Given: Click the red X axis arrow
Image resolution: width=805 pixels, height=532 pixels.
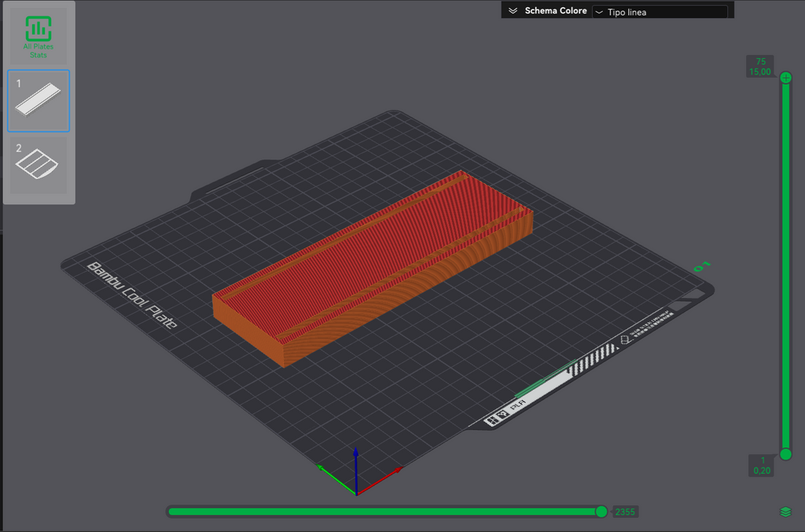Looking at the screenshot, I should (380, 481).
